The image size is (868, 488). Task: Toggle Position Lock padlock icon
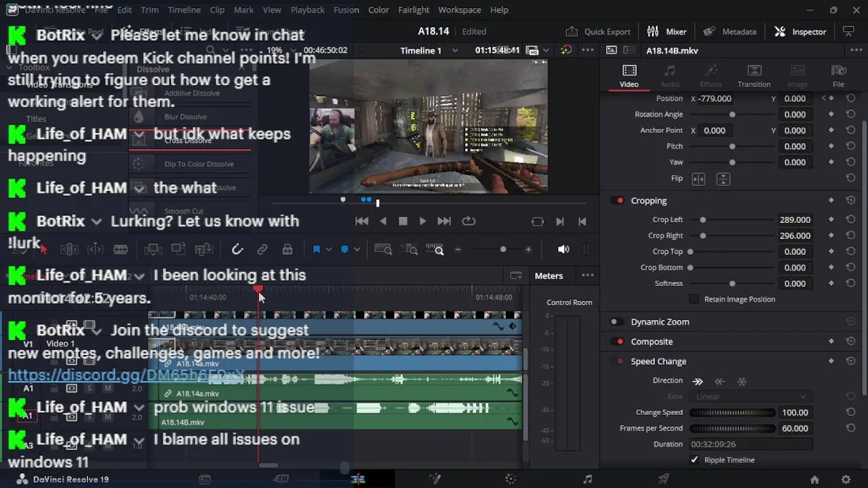coord(288,249)
